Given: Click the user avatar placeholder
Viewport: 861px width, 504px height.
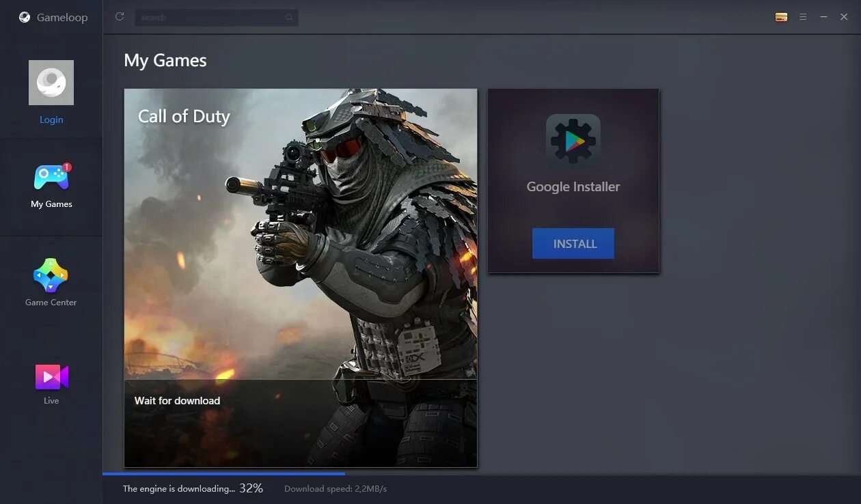Looking at the screenshot, I should [51, 83].
